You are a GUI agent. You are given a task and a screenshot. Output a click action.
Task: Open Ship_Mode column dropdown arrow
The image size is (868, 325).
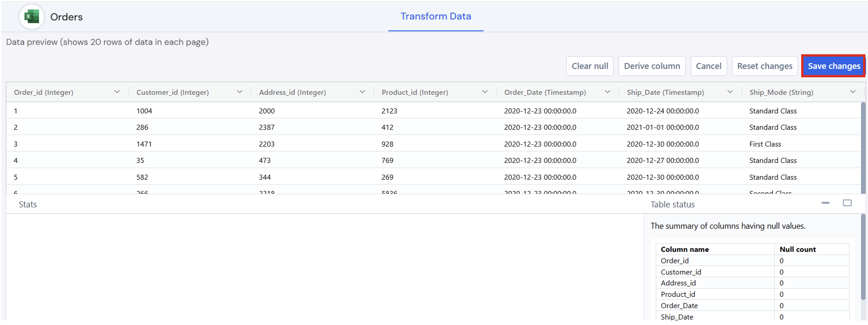pyautogui.click(x=853, y=92)
